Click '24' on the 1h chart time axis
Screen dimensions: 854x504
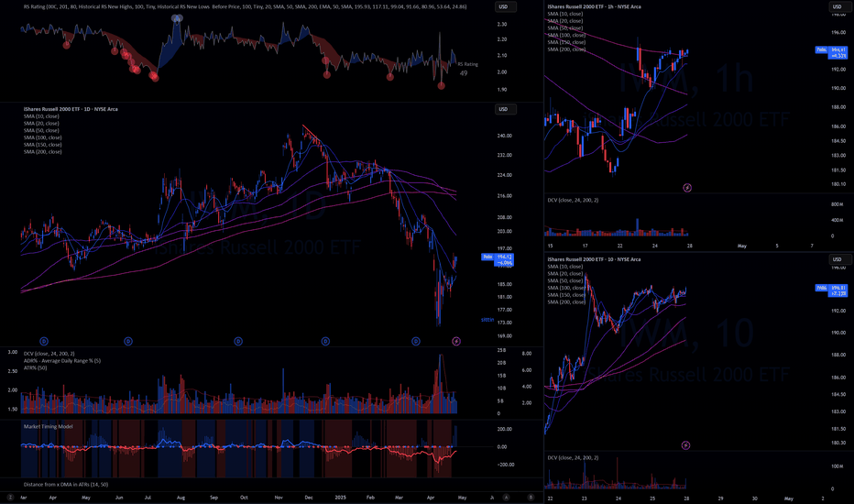click(654, 246)
